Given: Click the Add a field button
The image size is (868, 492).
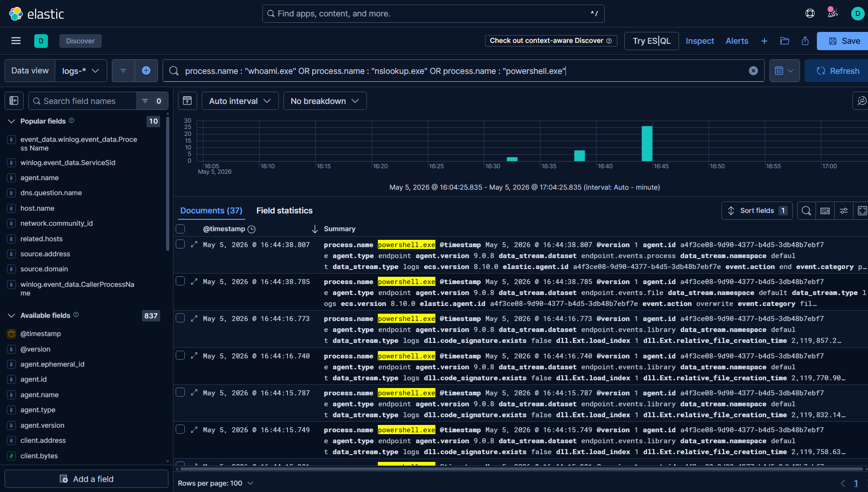Looking at the screenshot, I should pos(87,479).
